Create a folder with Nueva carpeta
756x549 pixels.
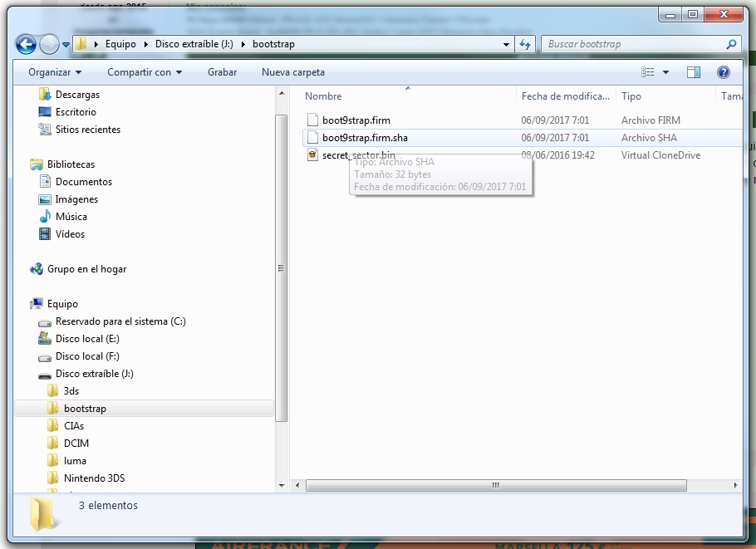click(292, 72)
